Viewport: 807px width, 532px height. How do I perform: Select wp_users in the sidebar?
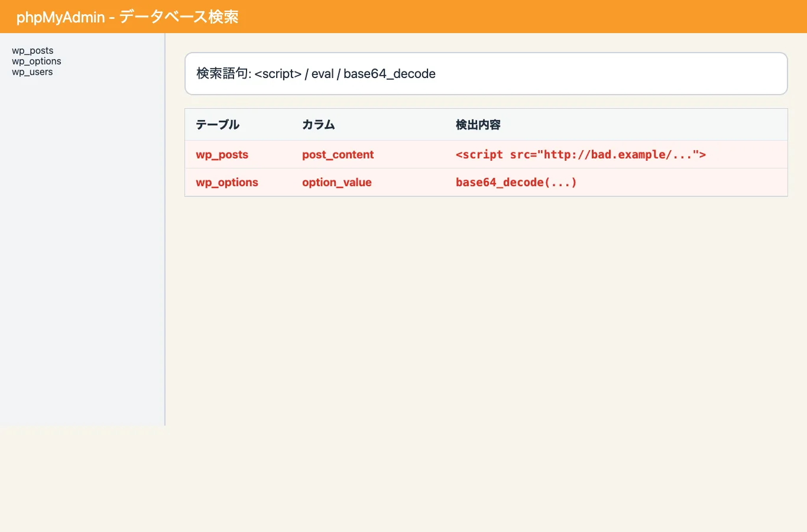(33, 72)
